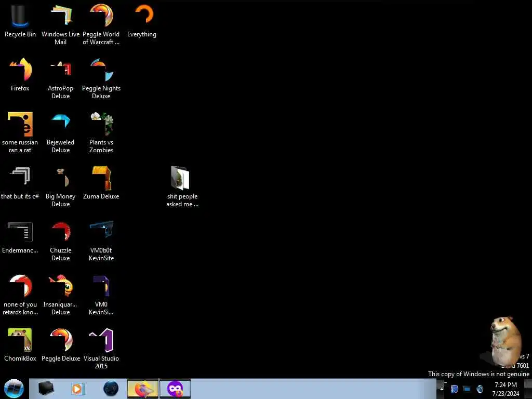Select the 'some russian ran a rat' icon
The image size is (532, 399).
[20, 132]
